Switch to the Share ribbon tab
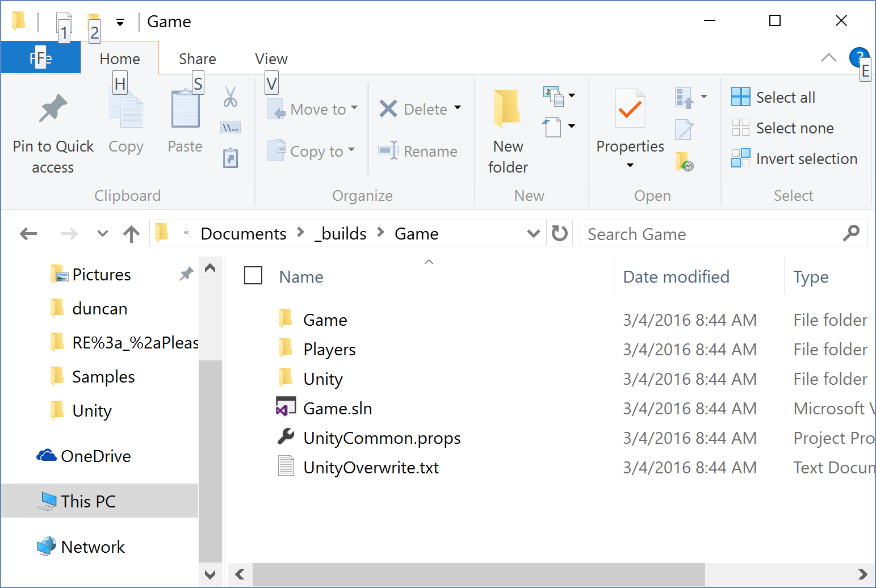This screenshot has height=588, width=876. (198, 58)
